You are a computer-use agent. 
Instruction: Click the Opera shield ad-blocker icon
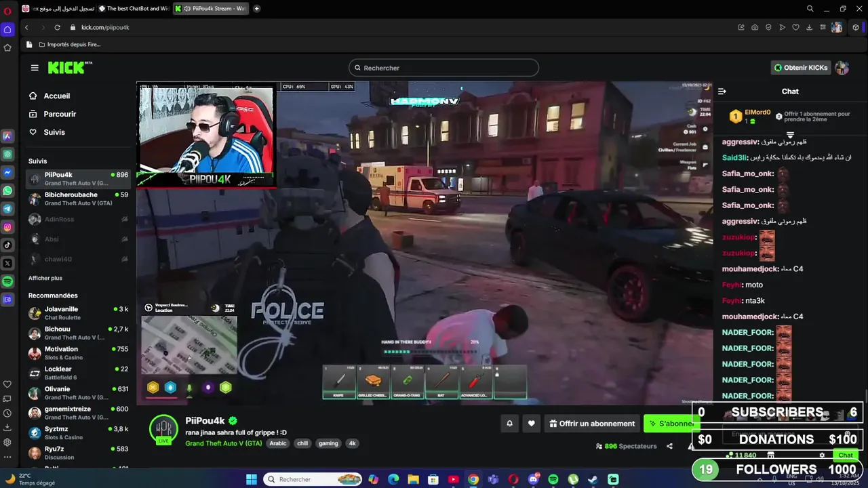pos(768,27)
